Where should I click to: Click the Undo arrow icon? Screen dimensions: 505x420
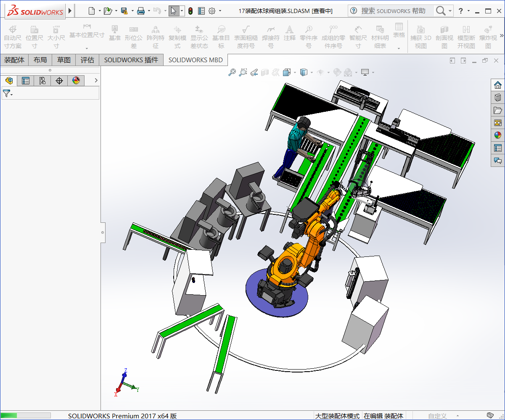coord(157,11)
